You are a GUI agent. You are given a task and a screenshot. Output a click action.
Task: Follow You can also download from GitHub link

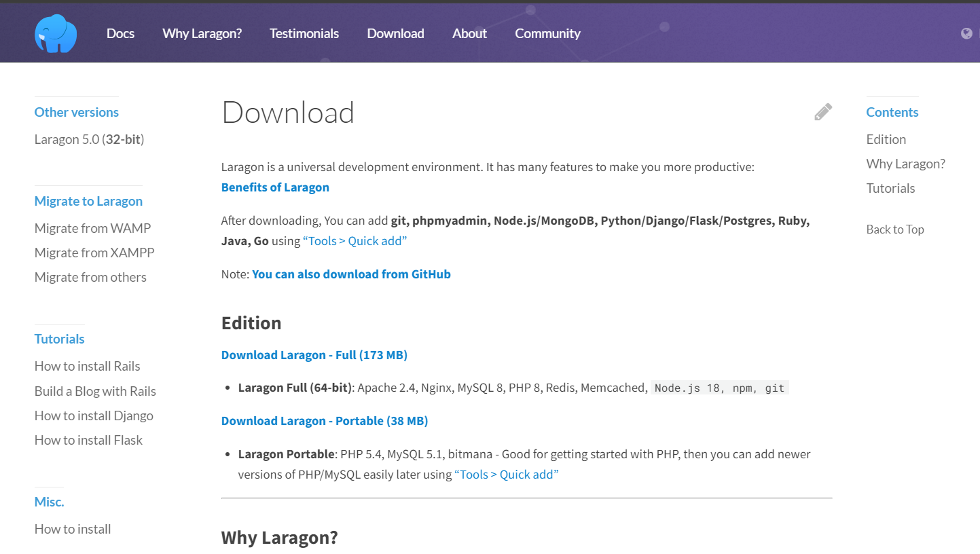[351, 274]
